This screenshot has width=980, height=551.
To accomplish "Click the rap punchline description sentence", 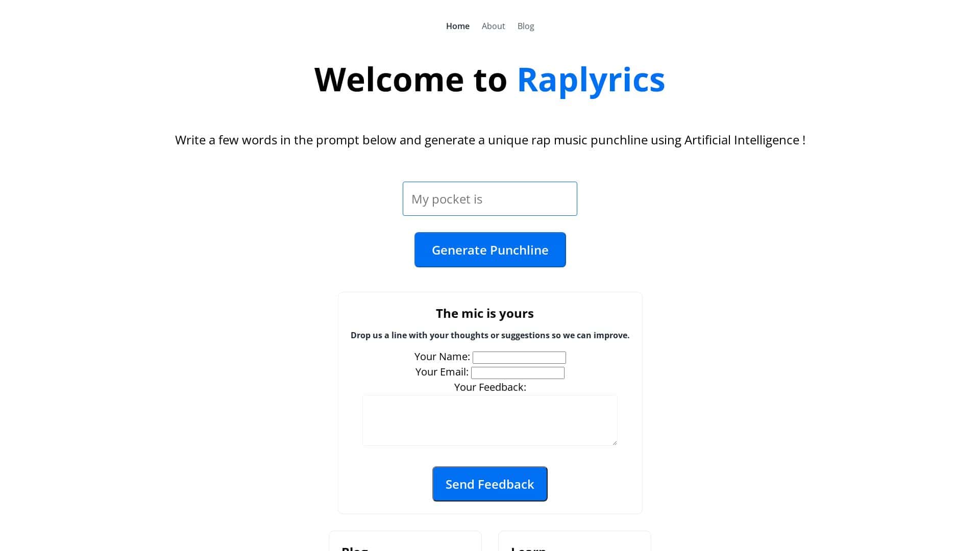I will point(490,139).
